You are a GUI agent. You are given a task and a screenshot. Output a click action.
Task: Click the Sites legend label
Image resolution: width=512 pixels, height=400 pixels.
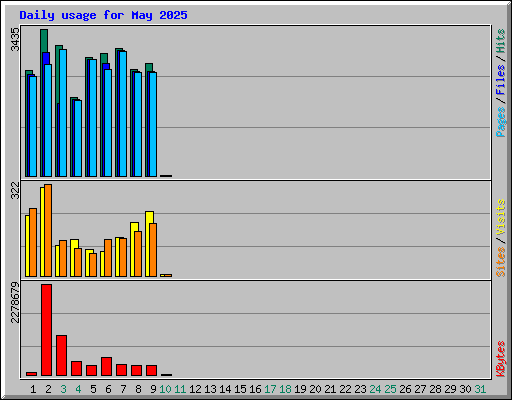pyautogui.click(x=500, y=262)
